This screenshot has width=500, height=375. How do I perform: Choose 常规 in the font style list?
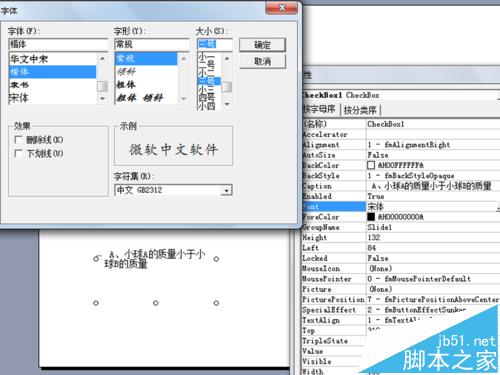[146, 59]
